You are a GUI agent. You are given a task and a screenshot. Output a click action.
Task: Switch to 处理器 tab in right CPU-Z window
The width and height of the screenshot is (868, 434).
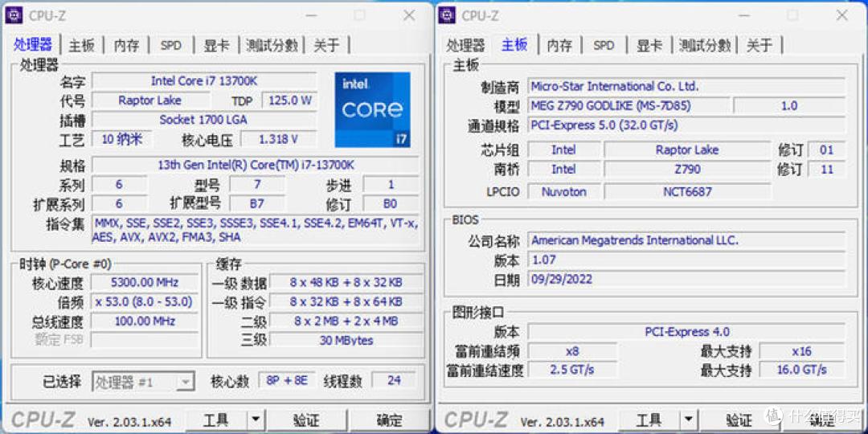coord(465,45)
